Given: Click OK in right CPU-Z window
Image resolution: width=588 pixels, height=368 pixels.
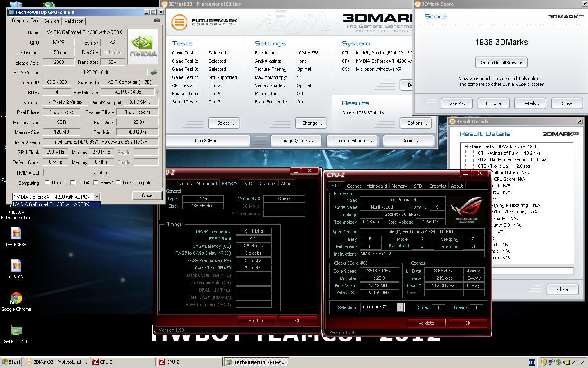Looking at the screenshot, I should (468, 323).
